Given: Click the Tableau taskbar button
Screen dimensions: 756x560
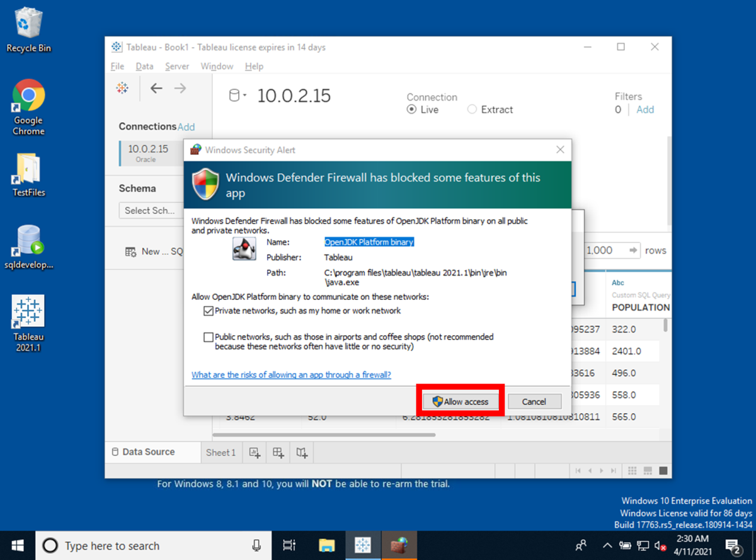Looking at the screenshot, I should (362, 546).
